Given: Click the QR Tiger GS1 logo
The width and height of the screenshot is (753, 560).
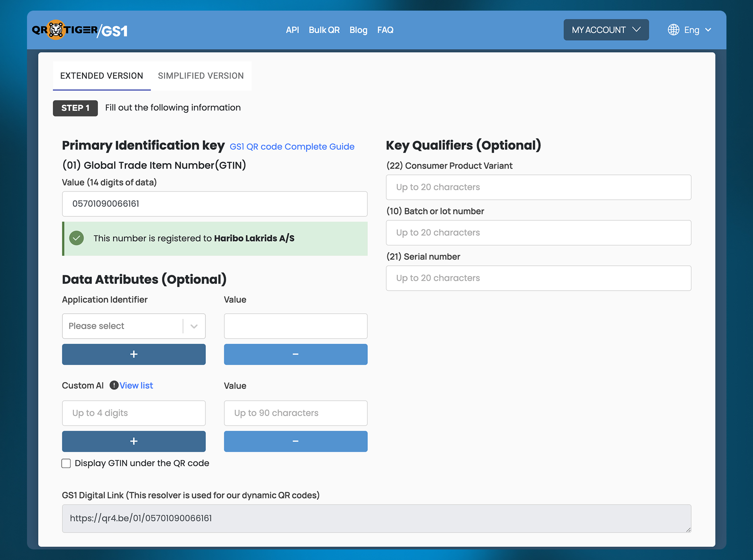Looking at the screenshot, I should click(x=80, y=30).
